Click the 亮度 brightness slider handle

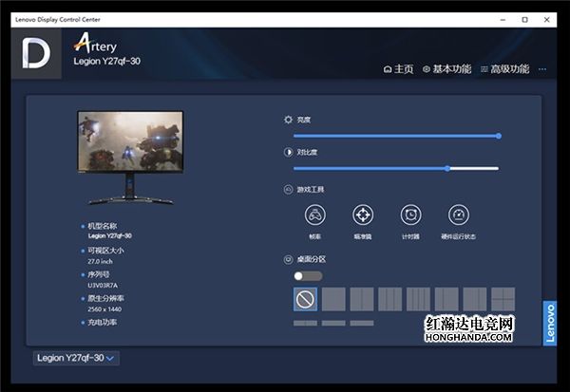[498, 136]
